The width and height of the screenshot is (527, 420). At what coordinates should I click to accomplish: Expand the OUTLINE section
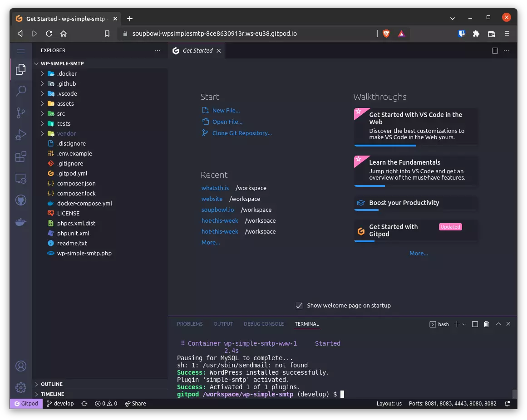pos(52,384)
